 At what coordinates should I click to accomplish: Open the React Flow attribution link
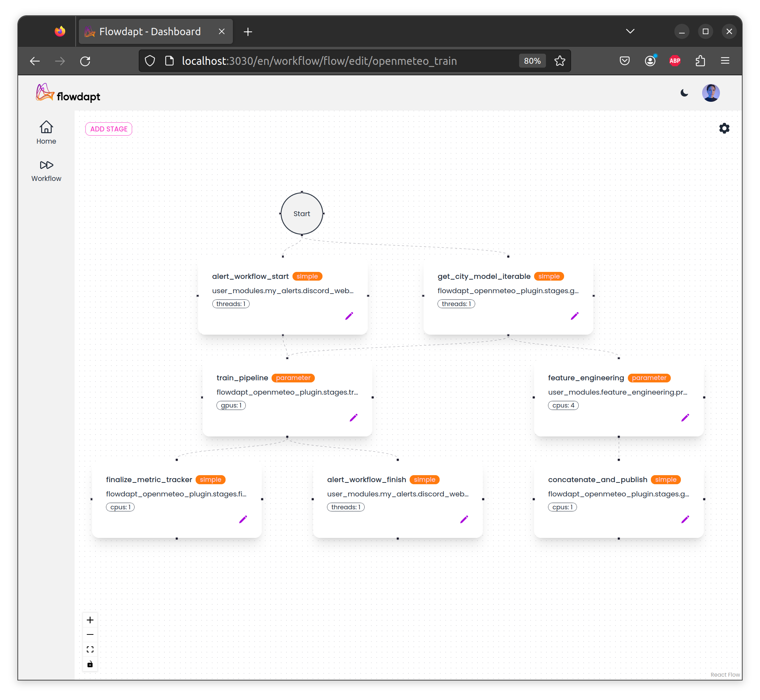tap(725, 675)
